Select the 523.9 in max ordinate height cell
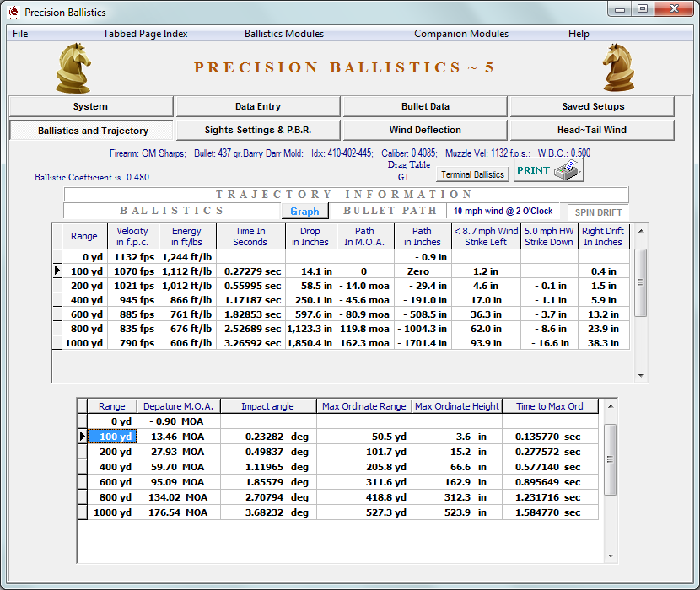700x590 pixels. coord(457,512)
